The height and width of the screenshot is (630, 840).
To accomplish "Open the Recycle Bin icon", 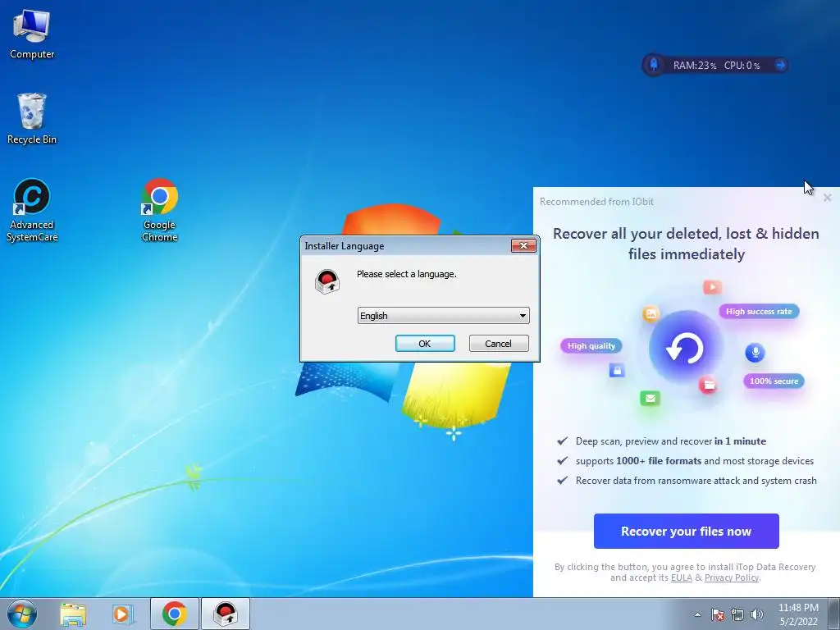I will [32, 119].
